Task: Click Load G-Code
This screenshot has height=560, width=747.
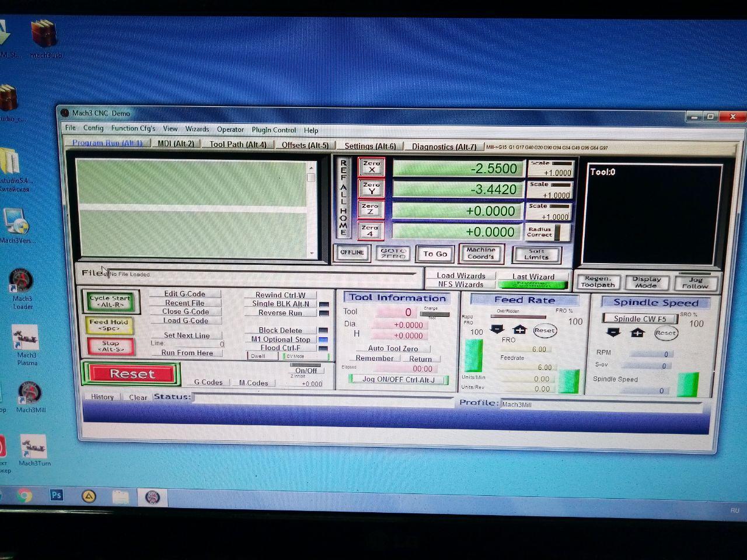Action: [x=186, y=320]
